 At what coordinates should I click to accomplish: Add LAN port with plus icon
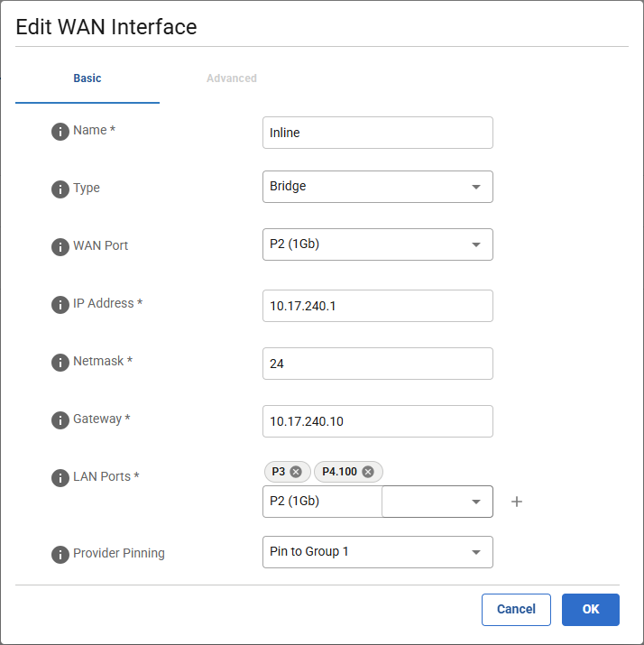[x=517, y=502]
